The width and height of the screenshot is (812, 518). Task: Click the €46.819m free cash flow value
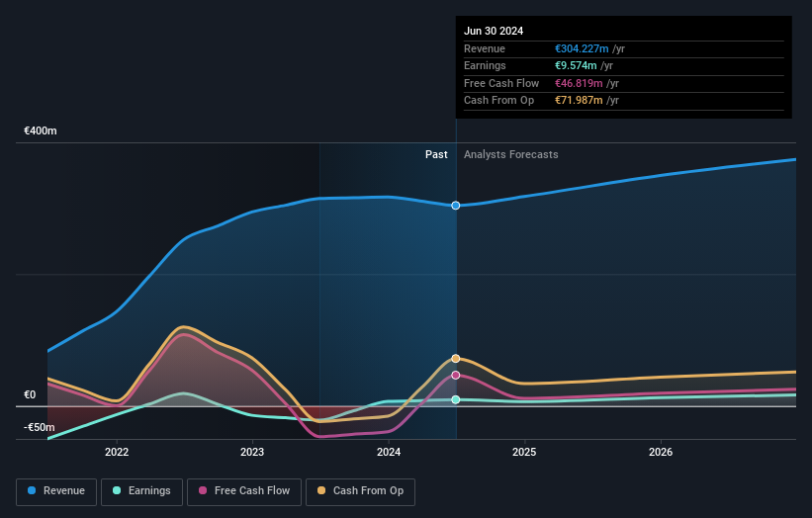[x=579, y=83]
